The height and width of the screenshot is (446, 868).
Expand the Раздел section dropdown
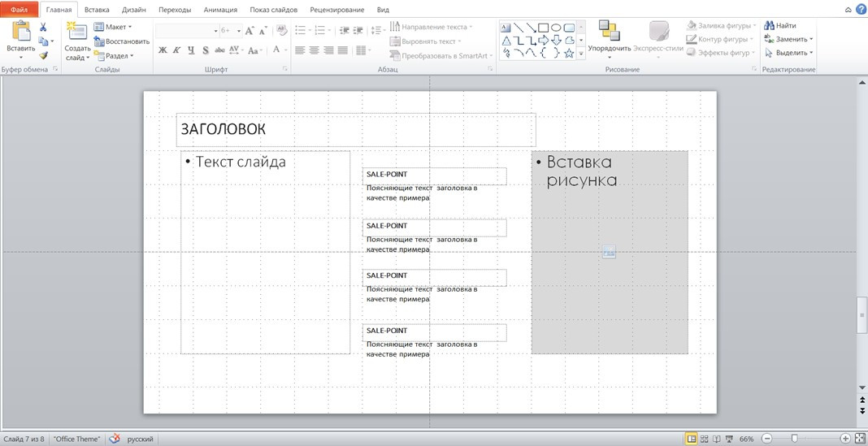click(114, 56)
